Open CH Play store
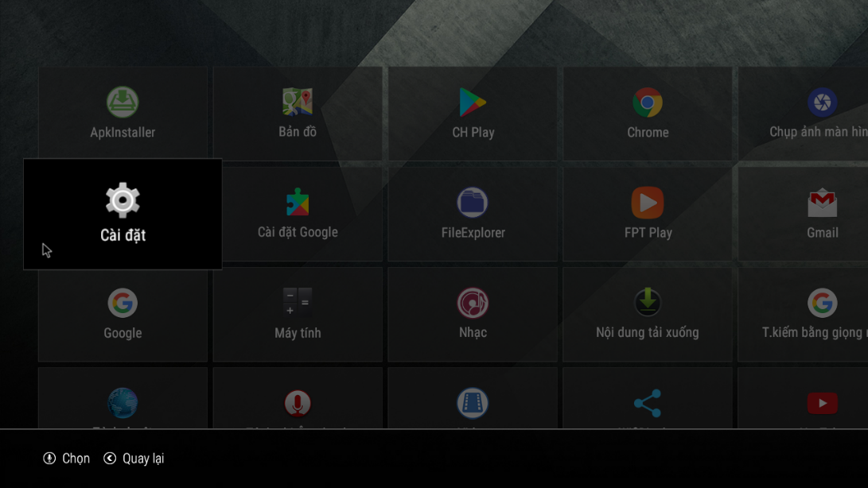The height and width of the screenshot is (488, 868). 473,114
